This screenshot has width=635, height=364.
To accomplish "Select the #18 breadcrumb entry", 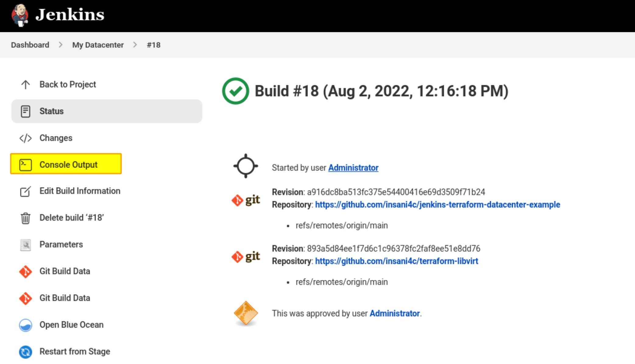I will click(154, 45).
